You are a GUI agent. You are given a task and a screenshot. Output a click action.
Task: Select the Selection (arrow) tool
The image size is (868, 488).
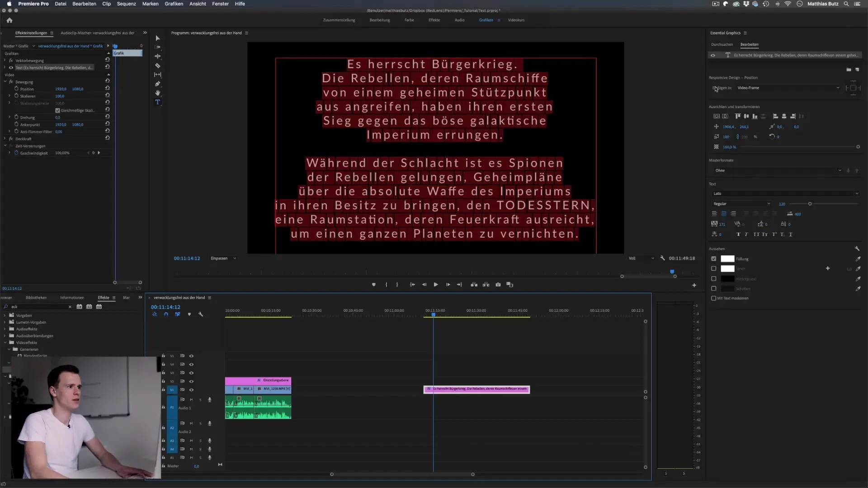(x=157, y=38)
